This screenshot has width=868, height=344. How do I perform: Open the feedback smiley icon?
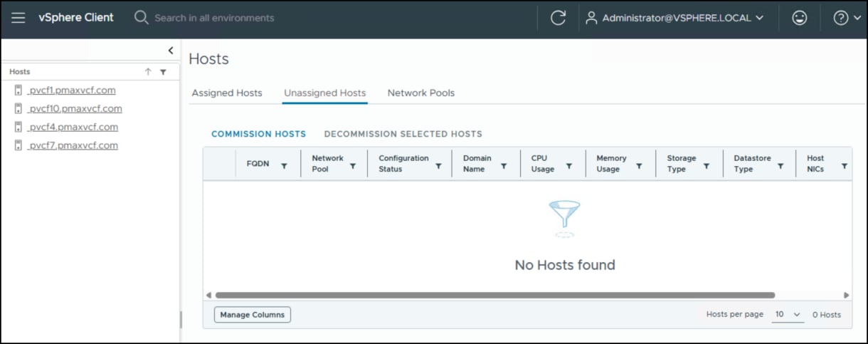click(800, 19)
